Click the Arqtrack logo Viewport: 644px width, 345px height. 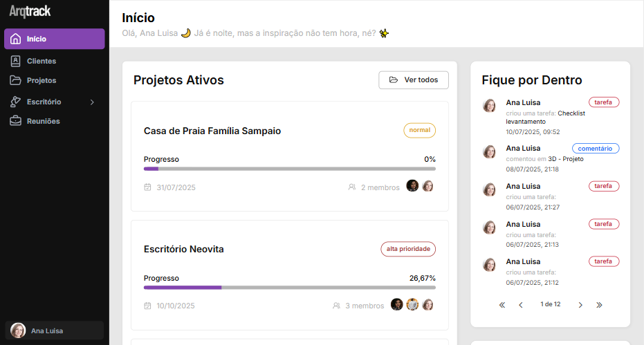coord(30,11)
